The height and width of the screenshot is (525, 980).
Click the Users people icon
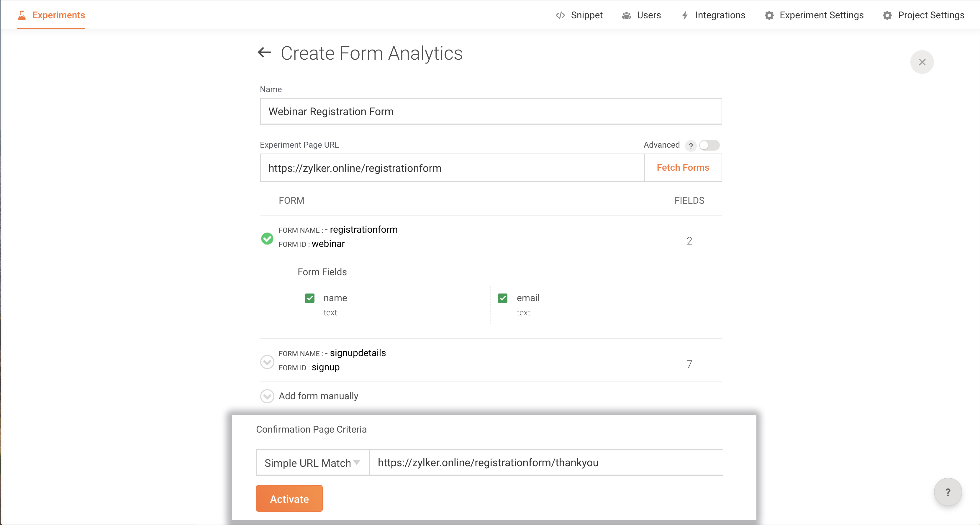pyautogui.click(x=626, y=15)
